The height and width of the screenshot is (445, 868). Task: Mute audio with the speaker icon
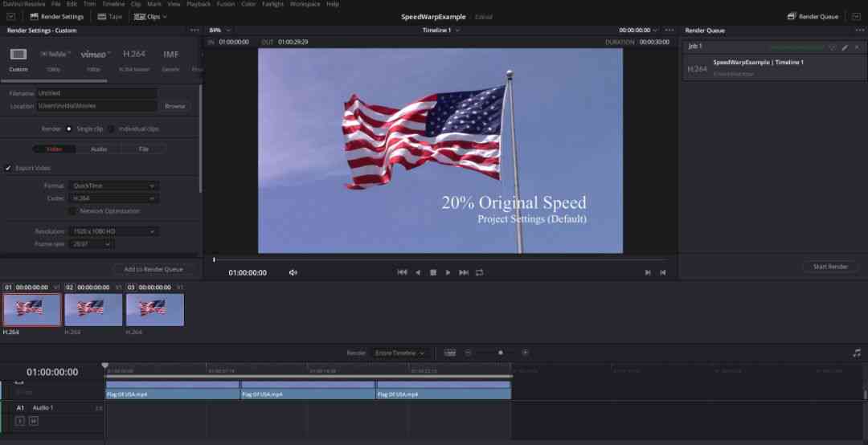click(x=293, y=272)
